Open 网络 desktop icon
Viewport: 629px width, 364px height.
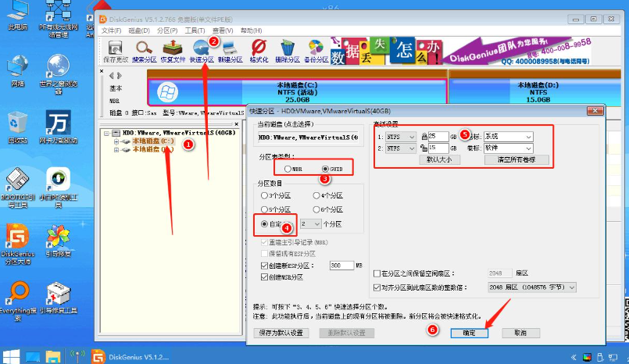18,71
